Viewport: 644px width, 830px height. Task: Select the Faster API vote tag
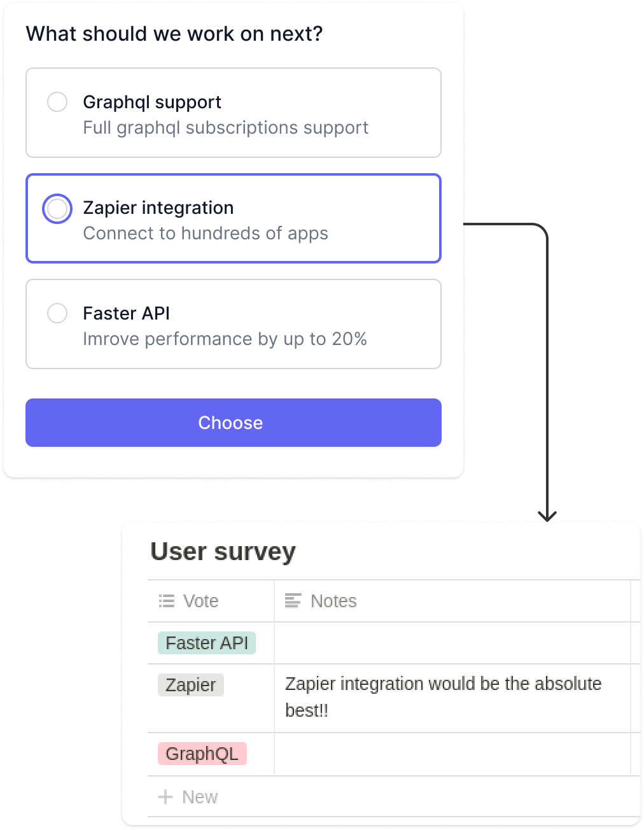point(206,643)
